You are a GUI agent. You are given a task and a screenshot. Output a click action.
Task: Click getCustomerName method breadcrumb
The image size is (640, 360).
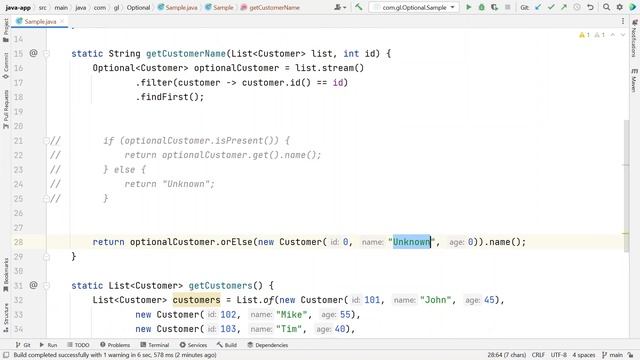coord(270,7)
